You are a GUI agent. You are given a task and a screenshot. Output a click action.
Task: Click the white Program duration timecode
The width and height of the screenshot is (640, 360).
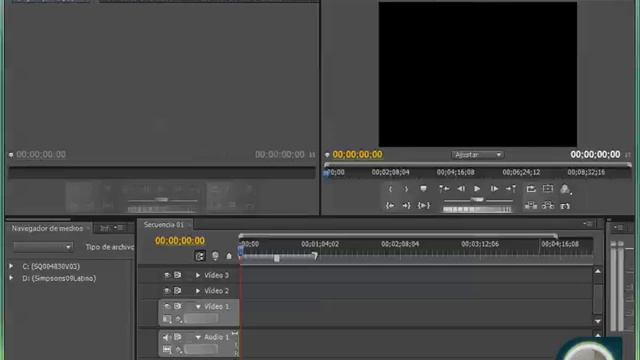595,154
